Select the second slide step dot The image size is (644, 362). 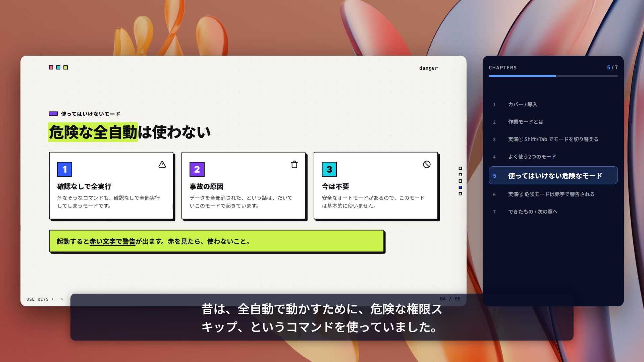(460, 175)
